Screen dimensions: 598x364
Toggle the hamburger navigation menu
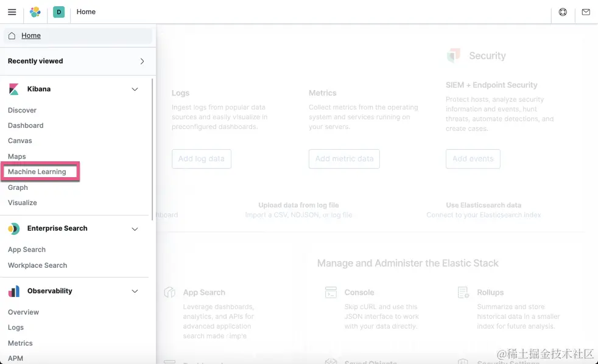(x=12, y=12)
